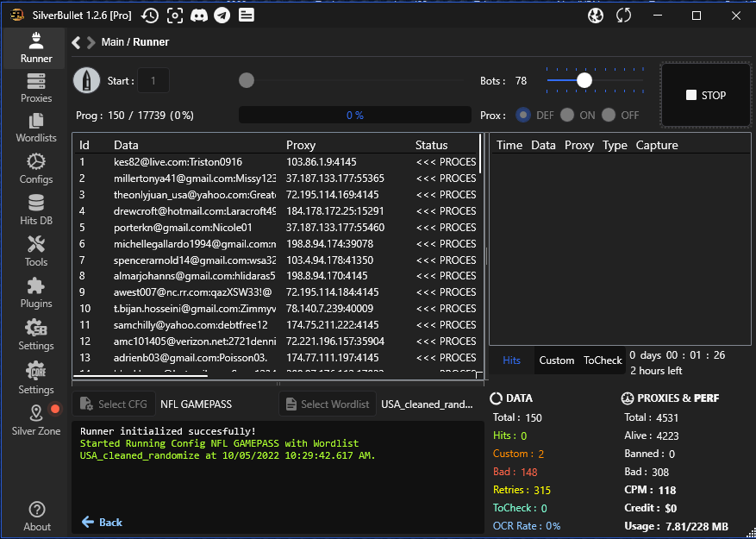The image size is (756, 539).
Task: Click the bullet icon beside Start
Action: pyautogui.click(x=87, y=80)
